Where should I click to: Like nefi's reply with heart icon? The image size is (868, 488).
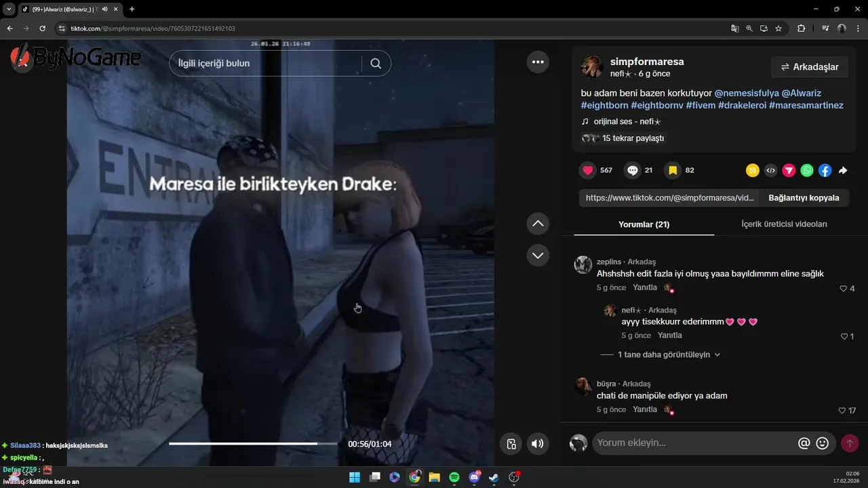(844, 337)
